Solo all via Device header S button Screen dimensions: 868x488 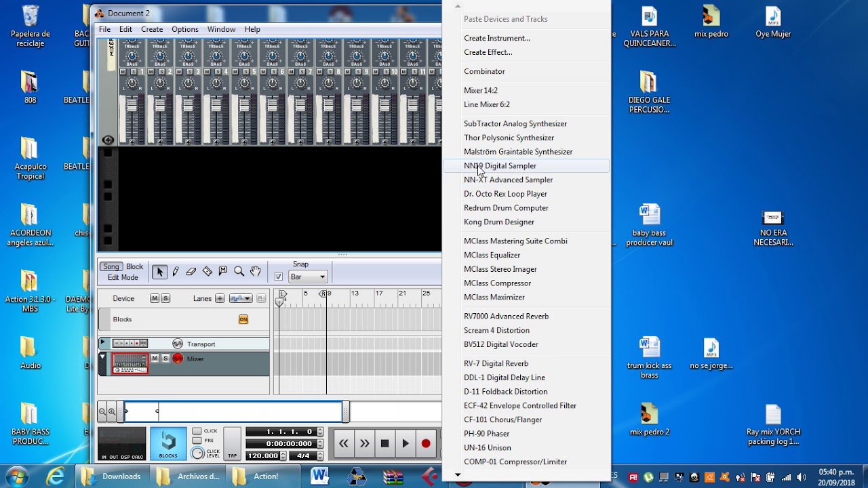165,298
